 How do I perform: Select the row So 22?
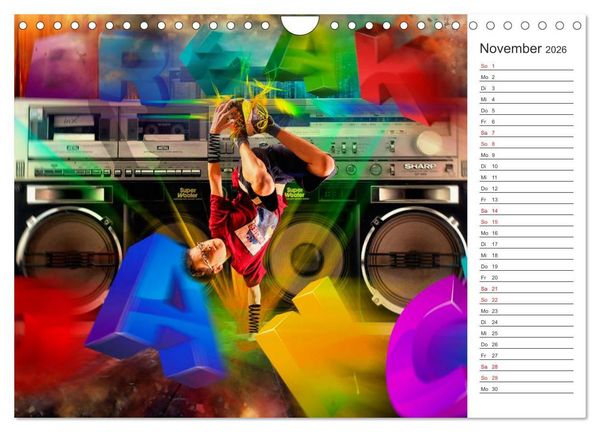pyautogui.click(x=527, y=300)
